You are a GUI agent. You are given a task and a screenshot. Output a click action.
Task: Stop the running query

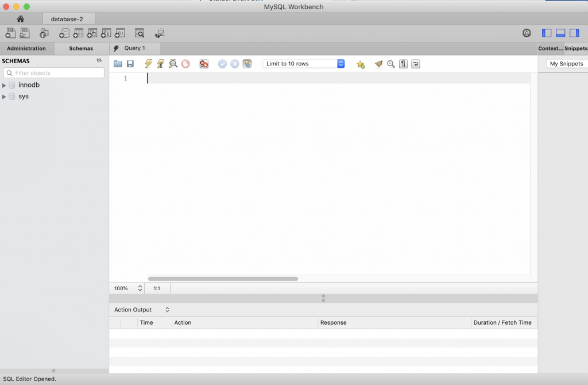click(x=185, y=64)
